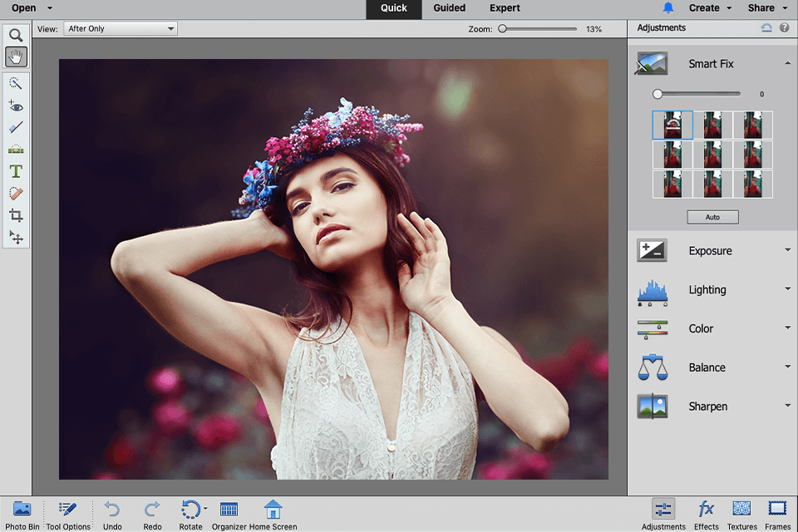Screen dimensions: 798x532
Task: Select the Whiten Teeth tool
Action: (x=16, y=128)
